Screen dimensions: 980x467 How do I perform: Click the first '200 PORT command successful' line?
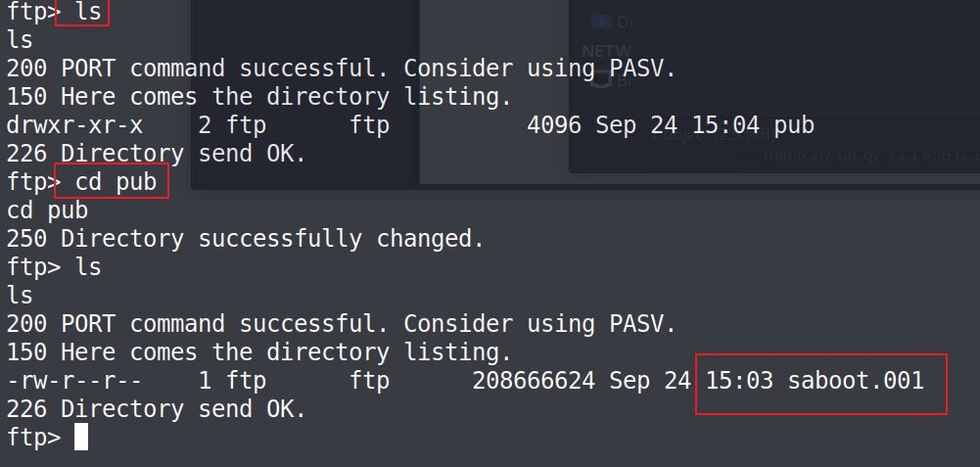click(342, 69)
